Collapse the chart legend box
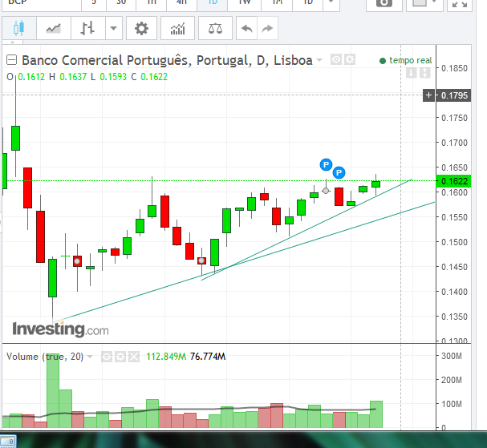 tap(12, 60)
